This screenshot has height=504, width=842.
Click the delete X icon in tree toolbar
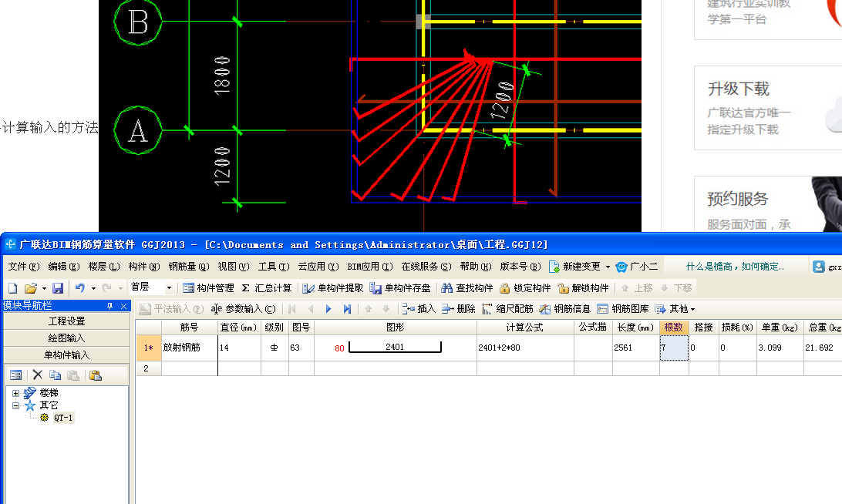(37, 375)
